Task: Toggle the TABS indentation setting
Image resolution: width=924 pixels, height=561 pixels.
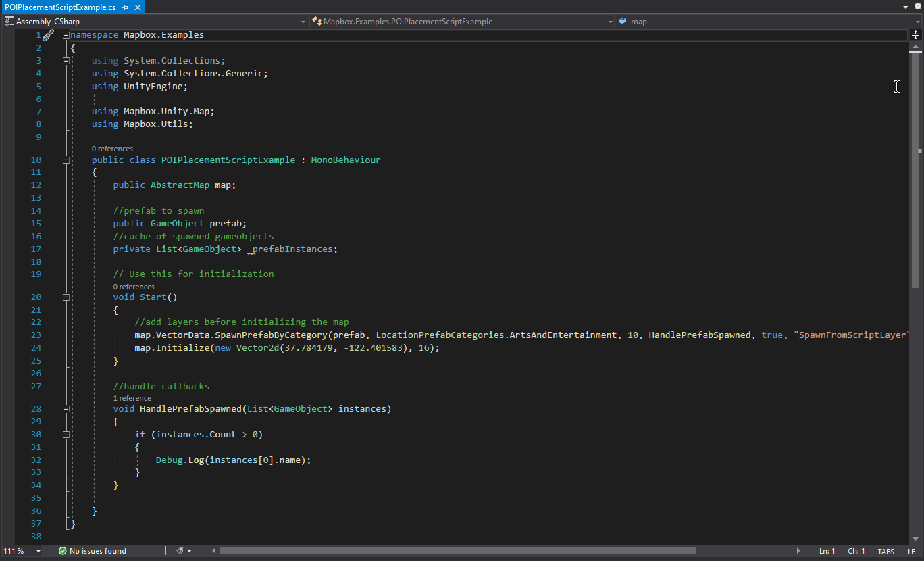Action: [x=885, y=551]
